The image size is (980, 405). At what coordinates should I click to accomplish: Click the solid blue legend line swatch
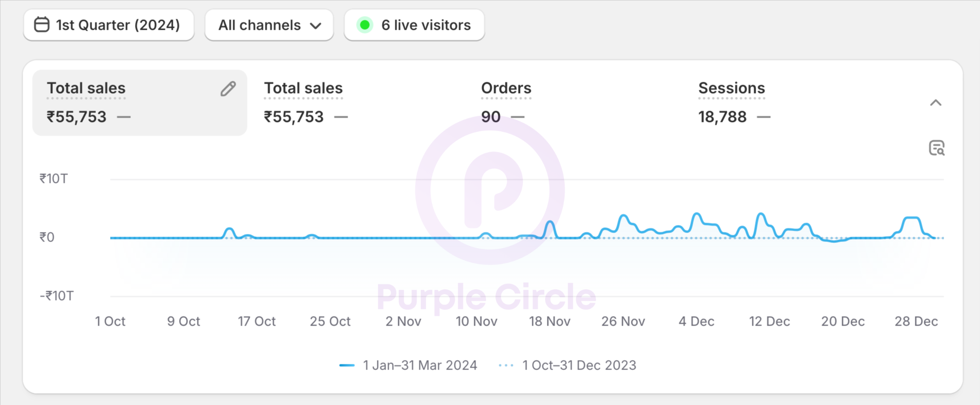click(x=347, y=365)
